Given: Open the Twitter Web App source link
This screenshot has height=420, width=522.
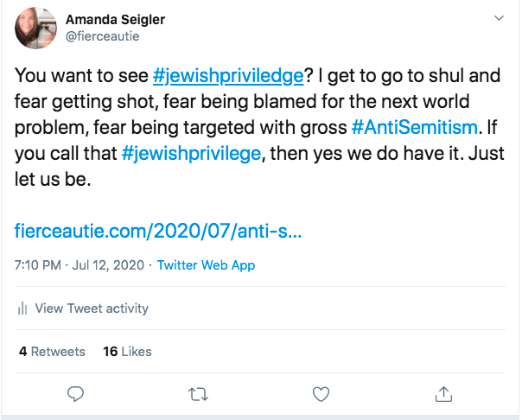Looking at the screenshot, I should click(206, 265).
